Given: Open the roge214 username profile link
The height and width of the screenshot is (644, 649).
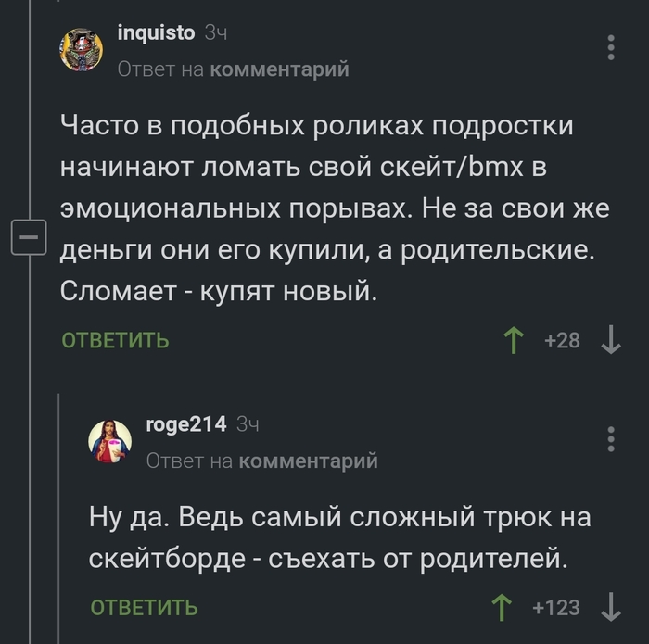Looking at the screenshot, I should (x=185, y=424).
